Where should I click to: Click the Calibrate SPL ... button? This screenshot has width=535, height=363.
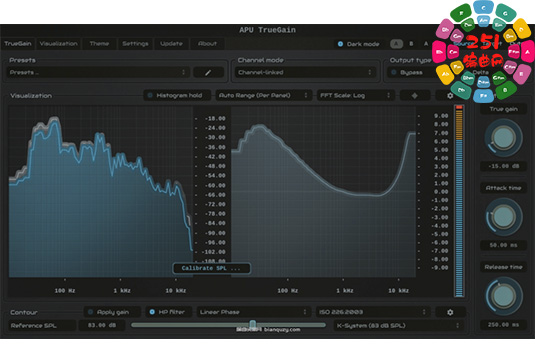(211, 268)
